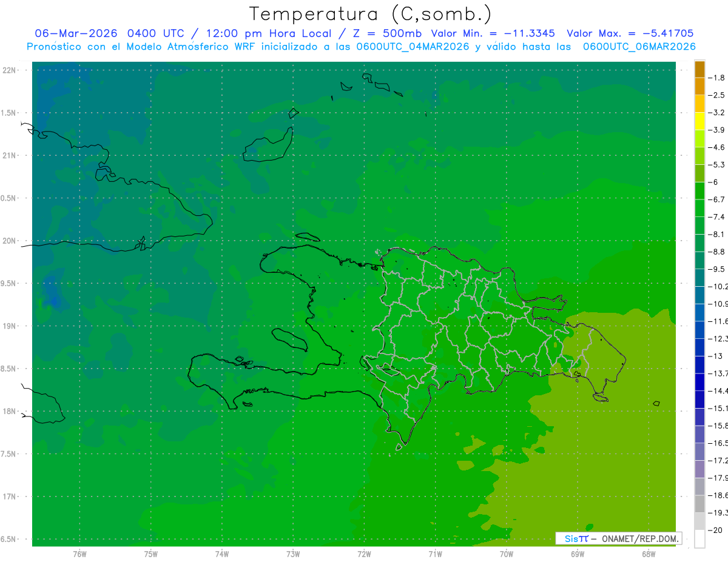Viewport: 728px width, 562px height.
Task: Click the '0400 UTC' time label
Action: (x=155, y=33)
